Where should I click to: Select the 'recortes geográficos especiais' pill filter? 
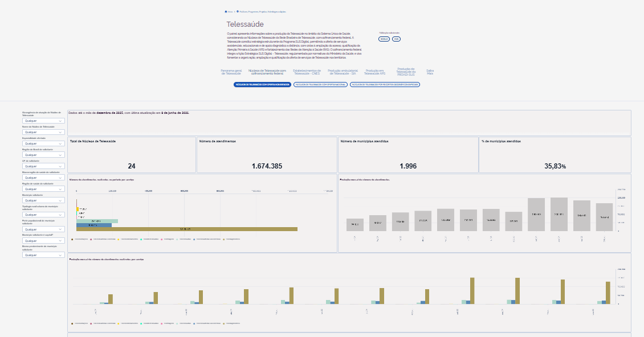[385, 85]
